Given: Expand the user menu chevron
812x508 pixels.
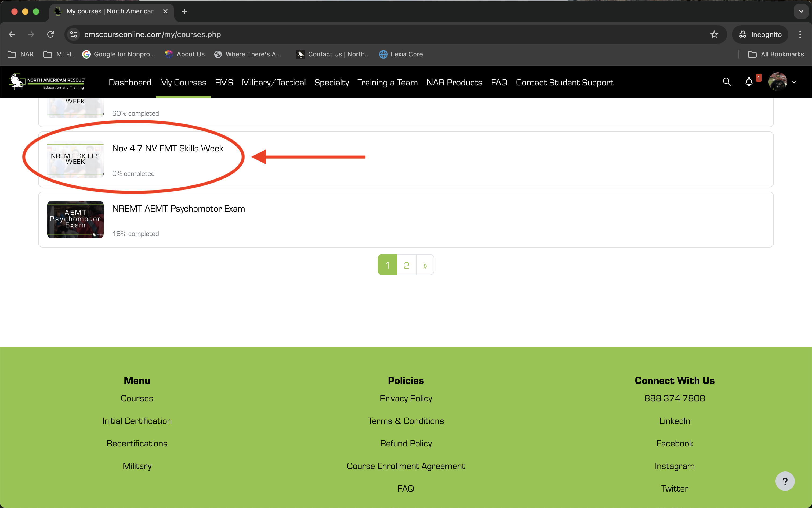Looking at the screenshot, I should 794,82.
